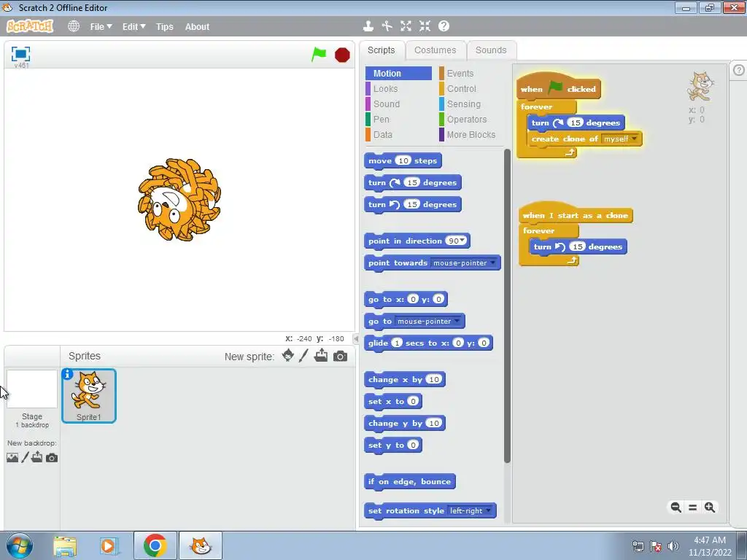Select the Sensing block category

coord(463,104)
